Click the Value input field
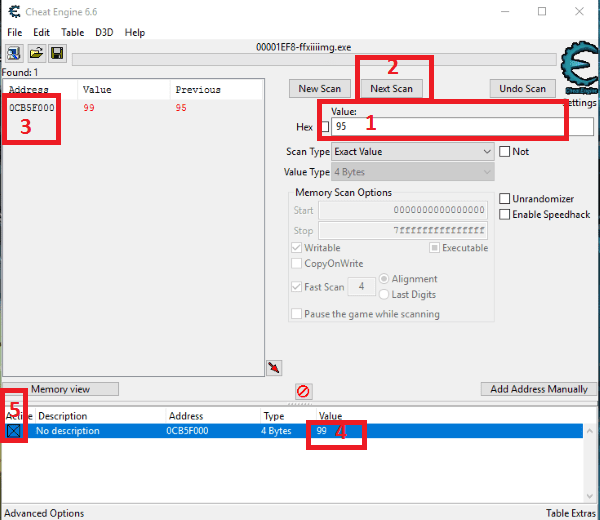The width and height of the screenshot is (600, 520). 462,127
